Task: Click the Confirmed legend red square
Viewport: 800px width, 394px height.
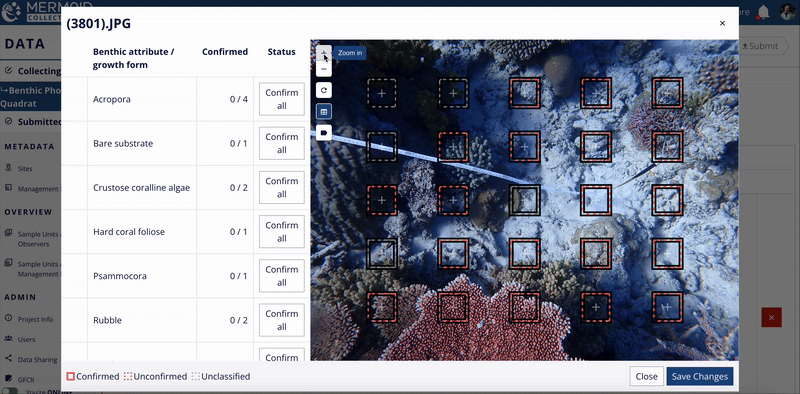Action: point(70,377)
